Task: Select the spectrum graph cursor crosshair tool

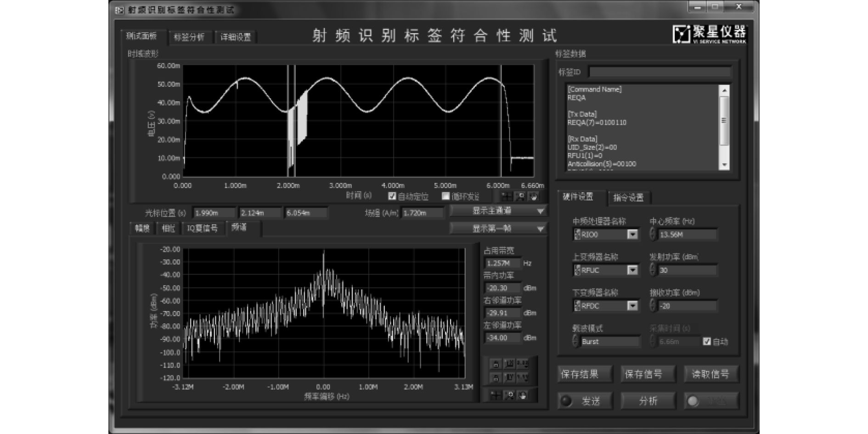Action: click(x=496, y=395)
